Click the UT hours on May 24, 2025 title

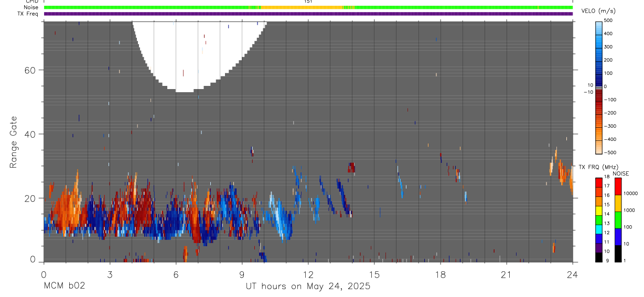pos(308,287)
